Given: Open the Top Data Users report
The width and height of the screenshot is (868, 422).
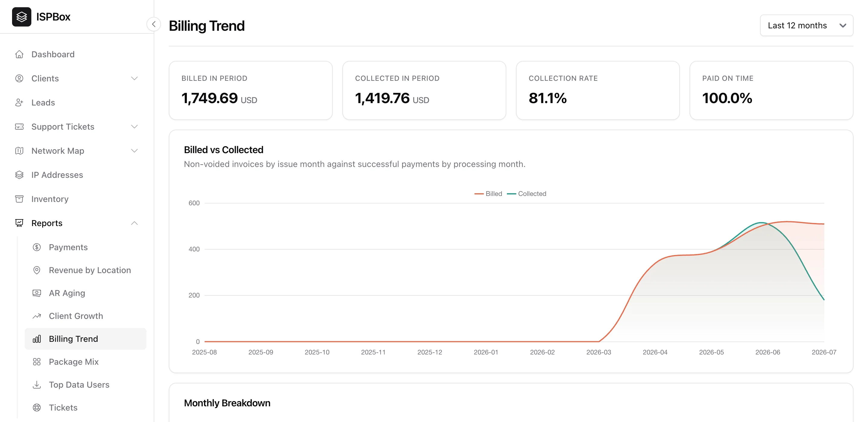Looking at the screenshot, I should (86, 385).
